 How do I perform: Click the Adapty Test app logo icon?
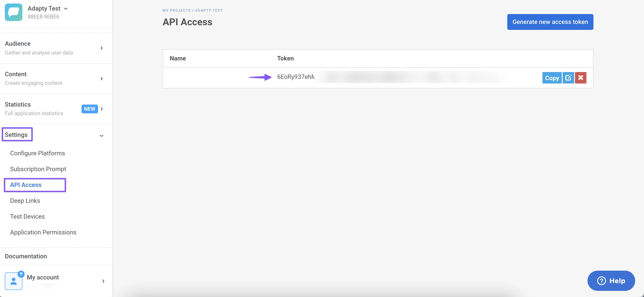13,12
